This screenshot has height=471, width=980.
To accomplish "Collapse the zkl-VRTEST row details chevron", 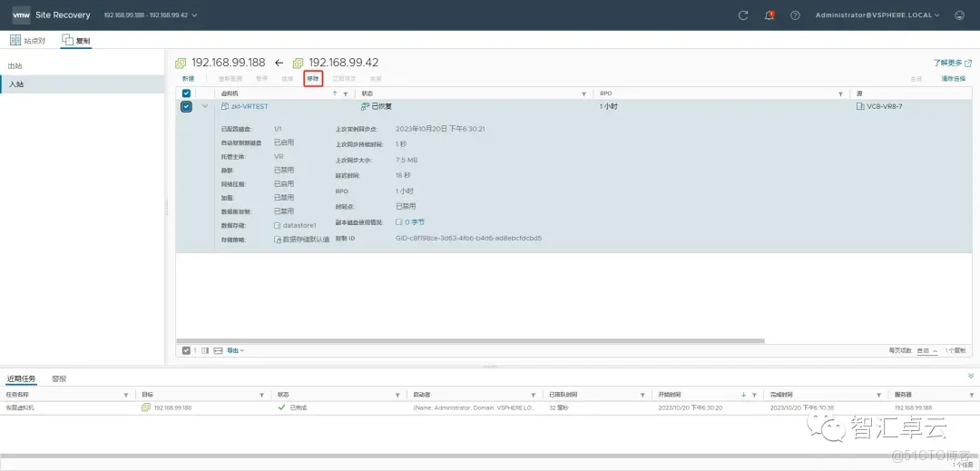I will 205,107.
